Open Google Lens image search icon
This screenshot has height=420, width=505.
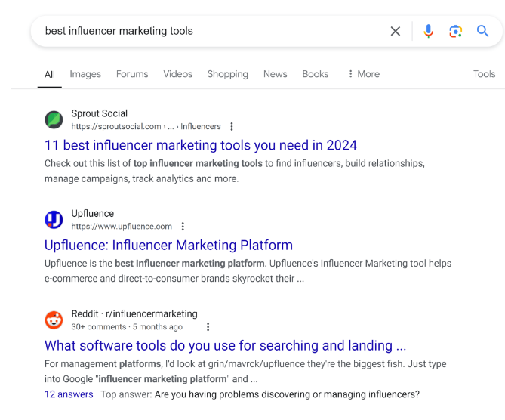[x=455, y=31]
